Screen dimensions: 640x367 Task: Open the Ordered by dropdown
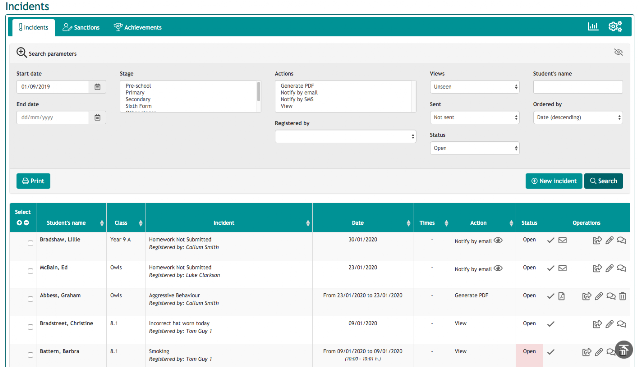[578, 118]
